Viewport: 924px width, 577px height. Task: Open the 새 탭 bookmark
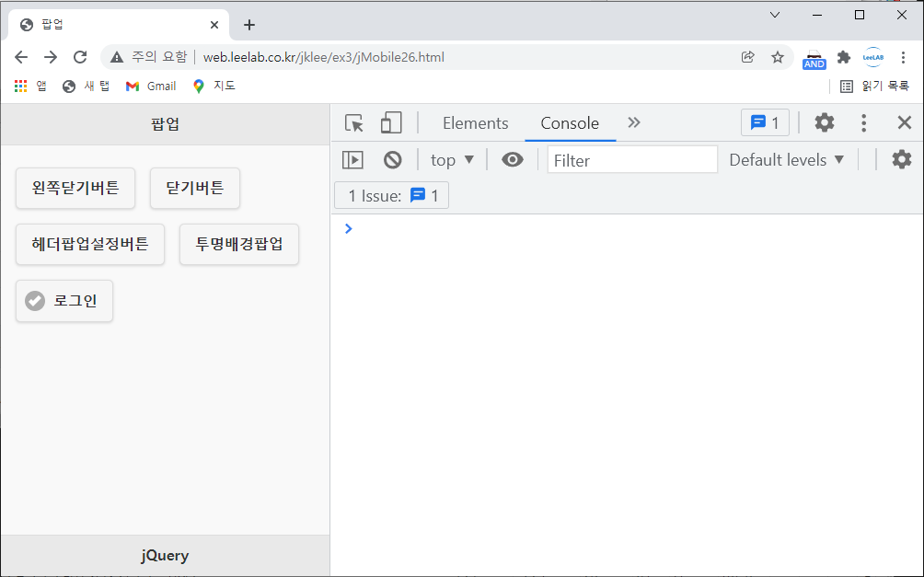[x=86, y=87]
